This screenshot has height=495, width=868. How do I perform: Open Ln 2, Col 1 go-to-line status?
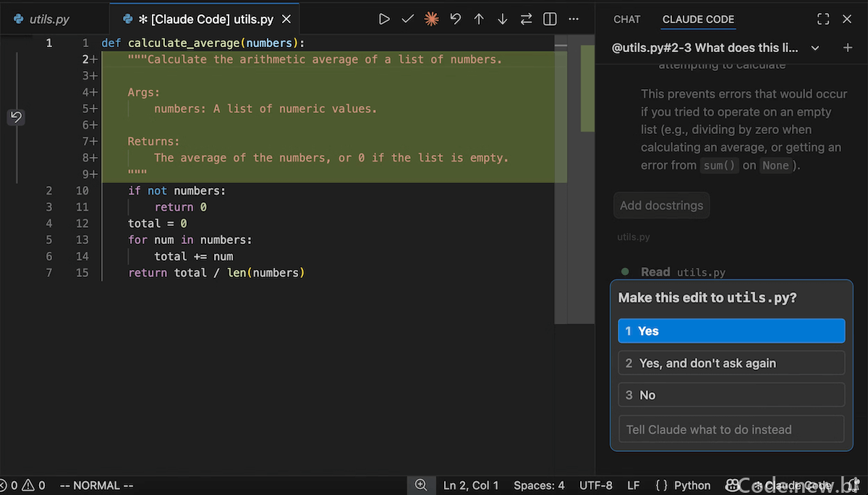click(x=471, y=486)
